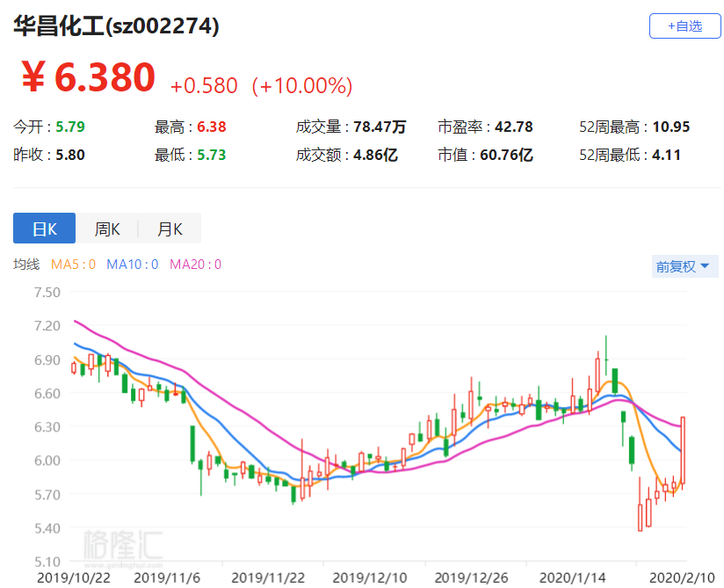
Task: Switch to the 月K monthly chart tab
Action: 170,229
